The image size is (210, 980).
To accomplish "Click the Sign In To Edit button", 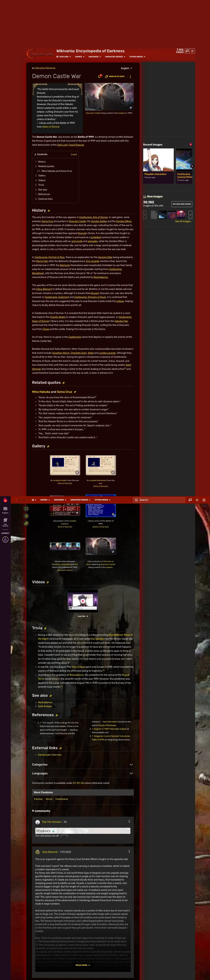I will pyautogui.click(x=115, y=76).
